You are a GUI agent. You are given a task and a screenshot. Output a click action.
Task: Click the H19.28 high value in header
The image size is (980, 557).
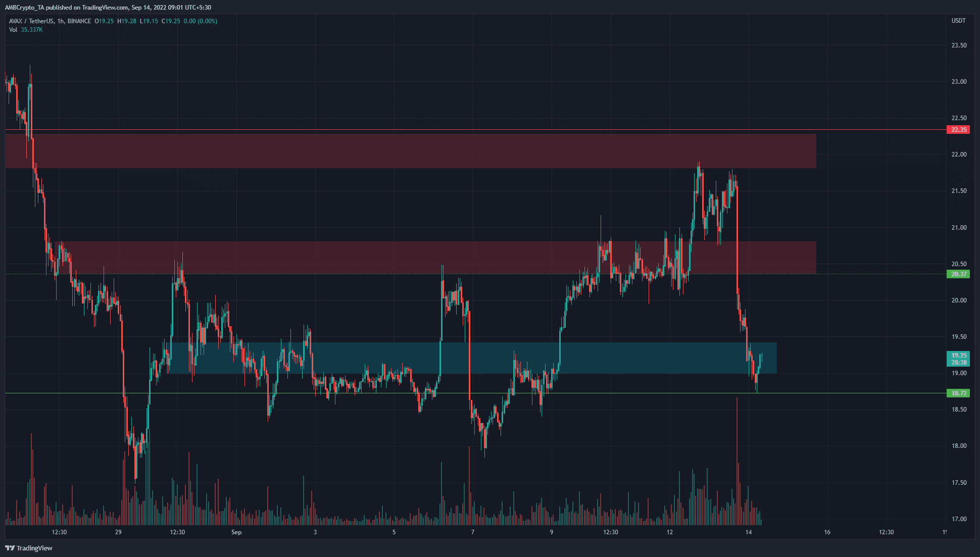[127, 21]
